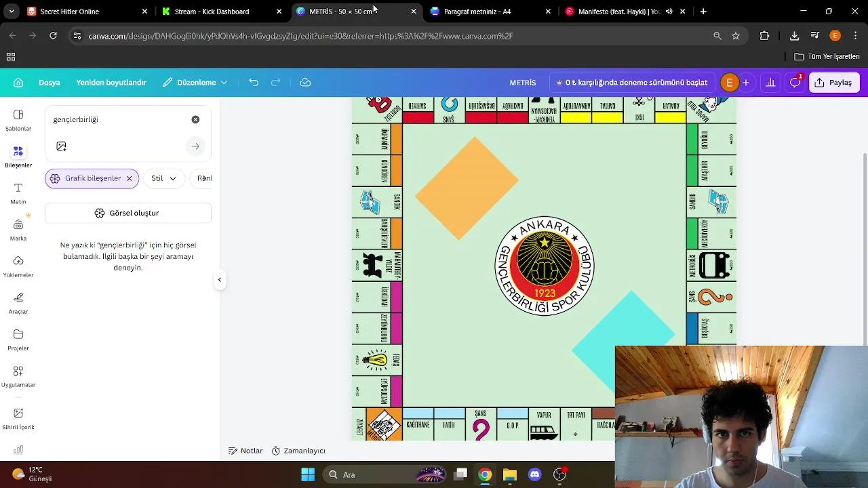Bookmark this page star icon

(x=736, y=36)
